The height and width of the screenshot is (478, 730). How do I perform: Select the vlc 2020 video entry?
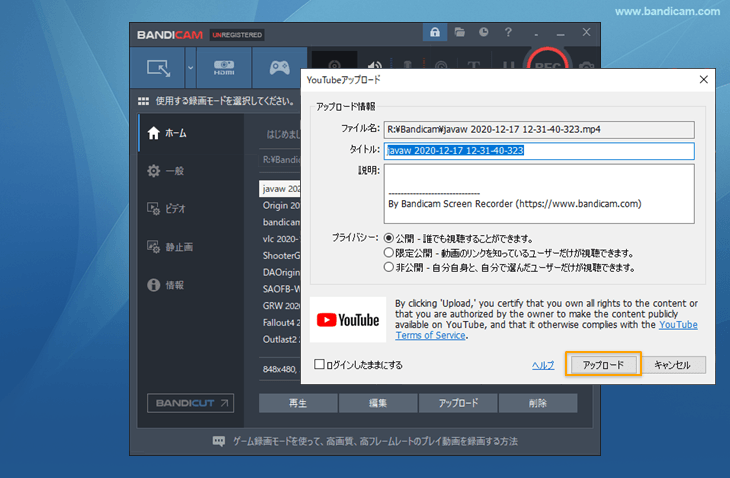coord(280,239)
